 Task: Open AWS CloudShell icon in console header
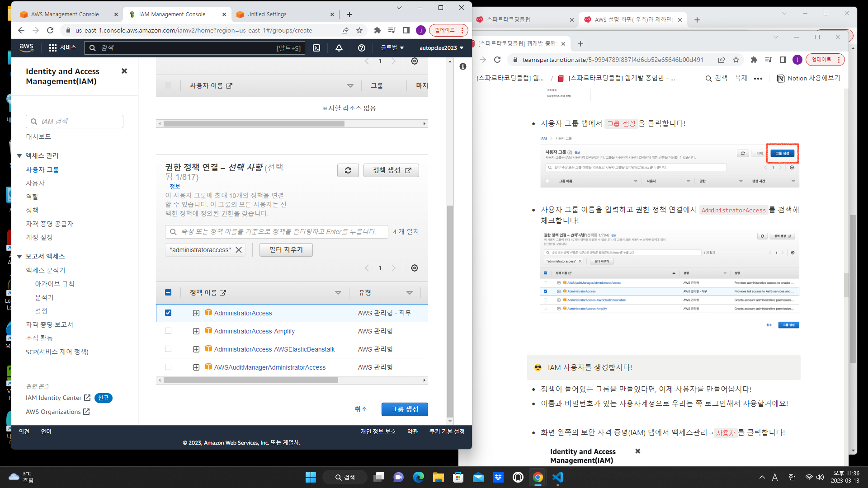tap(316, 48)
